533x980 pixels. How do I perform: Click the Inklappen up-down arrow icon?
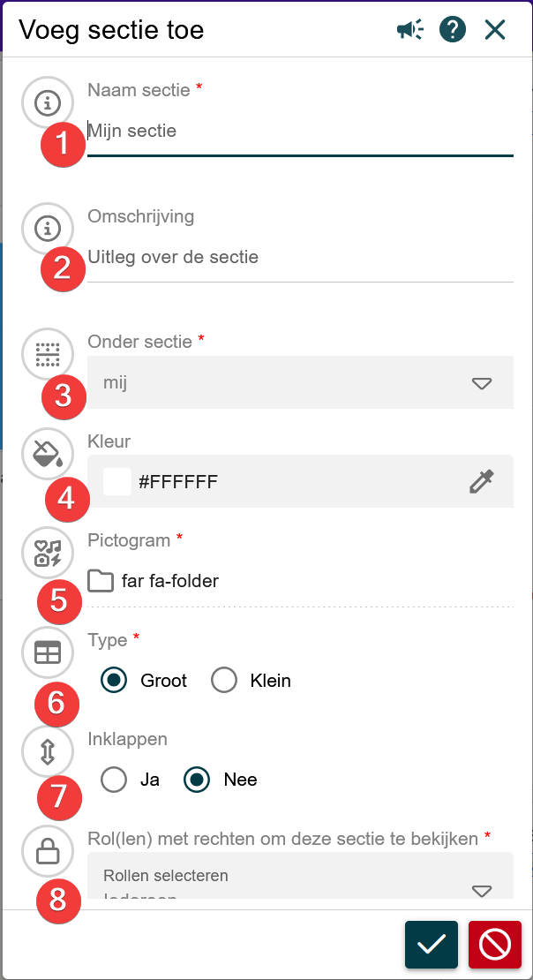[x=47, y=751]
